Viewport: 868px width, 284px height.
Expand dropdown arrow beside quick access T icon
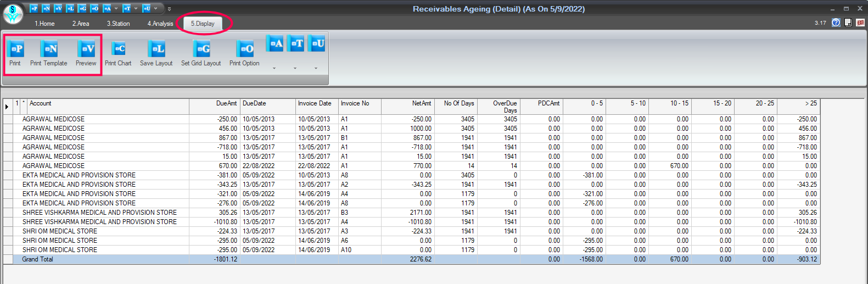[x=136, y=8]
